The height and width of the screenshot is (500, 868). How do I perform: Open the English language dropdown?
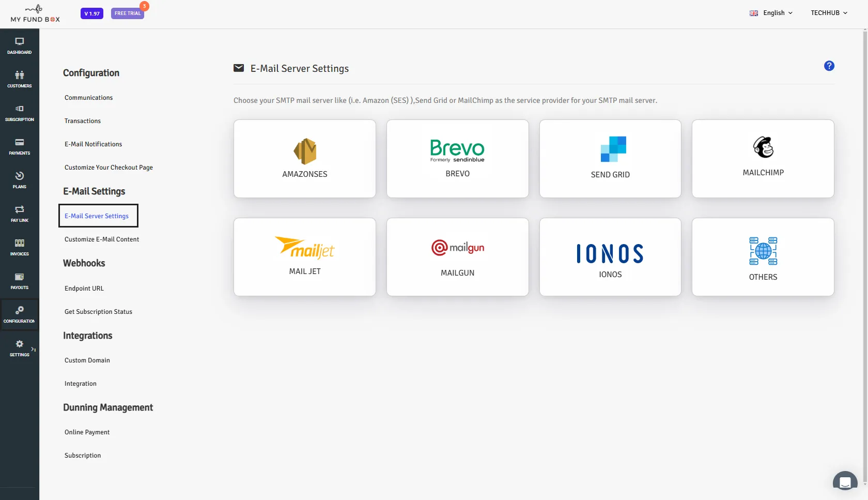pyautogui.click(x=771, y=13)
